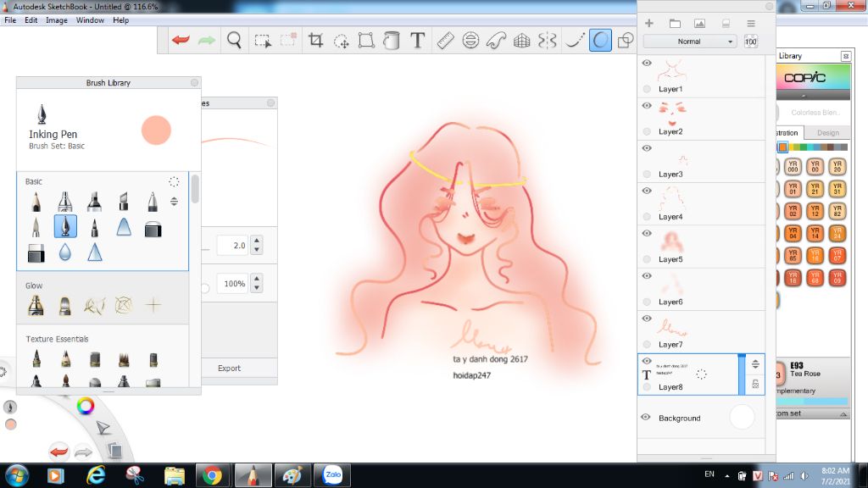Select the Zoom magnifier tool
868x488 pixels.
(x=234, y=41)
